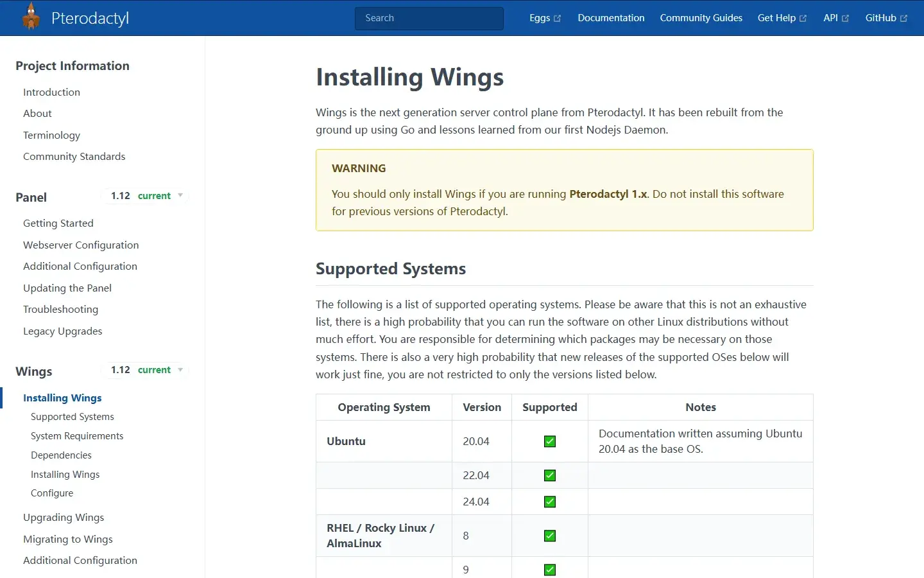Open Updating the Panel page
The height and width of the screenshot is (578, 924).
pyautogui.click(x=67, y=288)
